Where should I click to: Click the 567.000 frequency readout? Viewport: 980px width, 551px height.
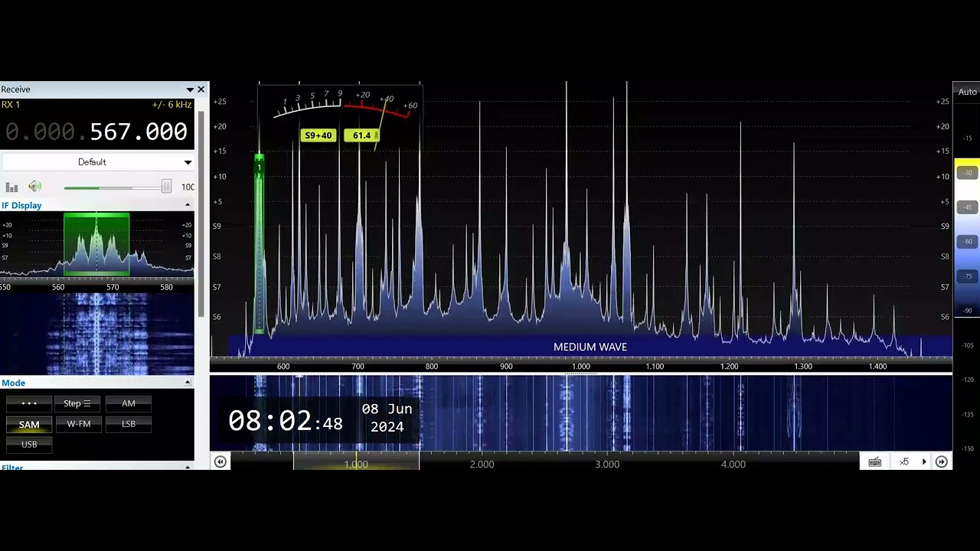(x=139, y=132)
